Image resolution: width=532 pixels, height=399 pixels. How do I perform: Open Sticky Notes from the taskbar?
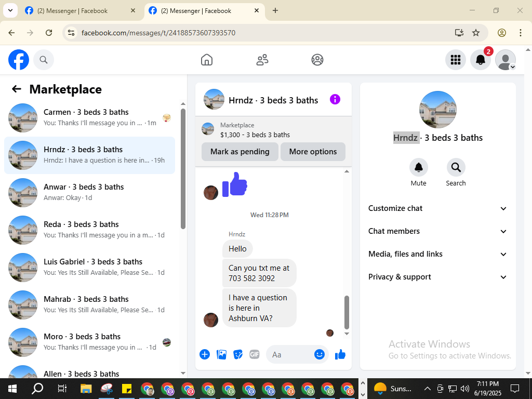127,389
